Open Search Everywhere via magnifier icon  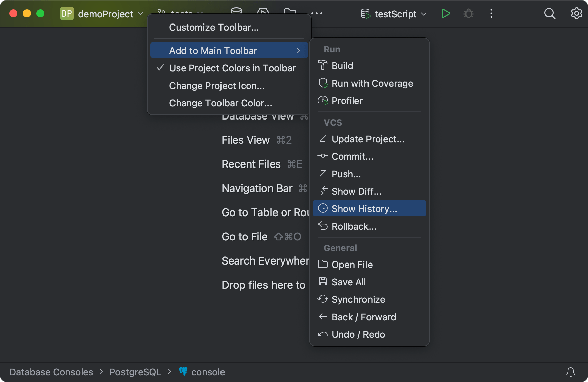click(550, 14)
